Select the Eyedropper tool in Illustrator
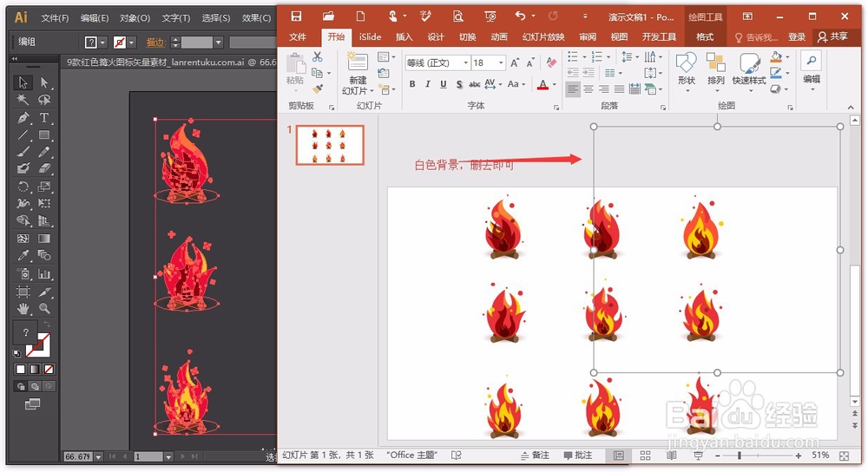This screenshot has height=472, width=868. pyautogui.click(x=23, y=255)
